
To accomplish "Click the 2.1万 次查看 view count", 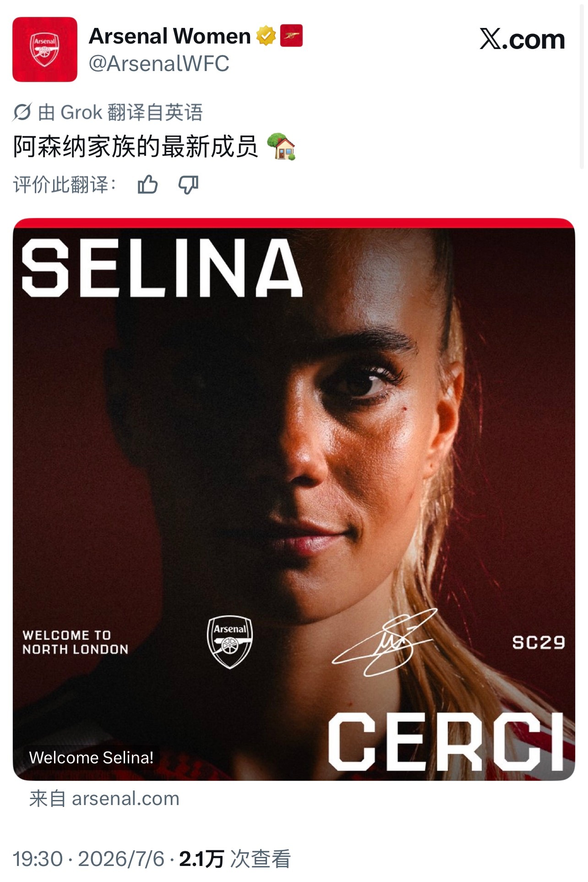I will click(235, 859).
